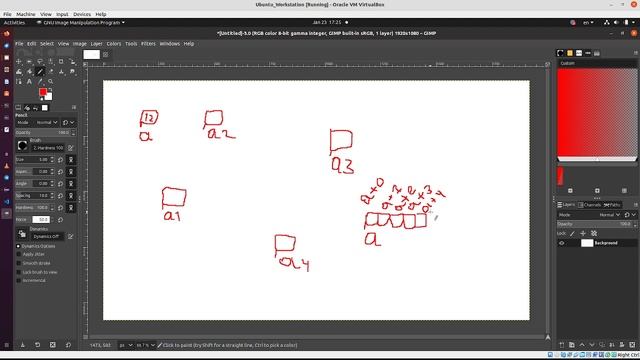
Task: Restore tool preset icon at toolbox bottom
Action: pos(38,345)
